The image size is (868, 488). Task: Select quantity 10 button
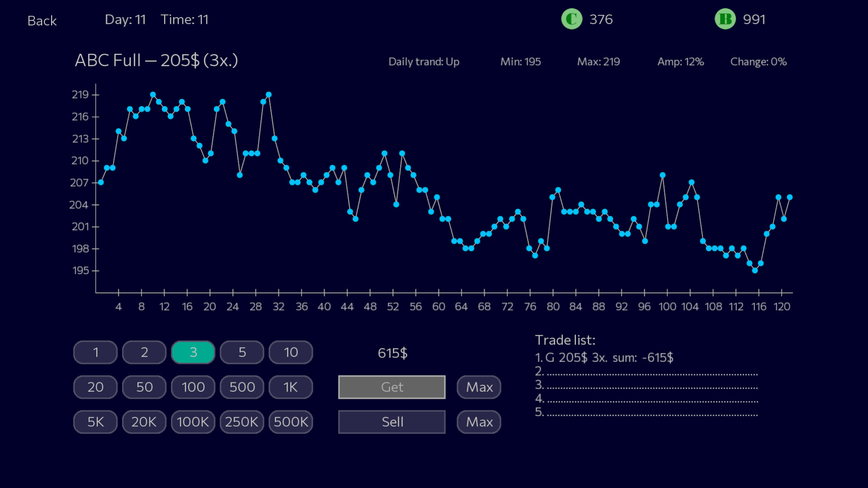(291, 352)
